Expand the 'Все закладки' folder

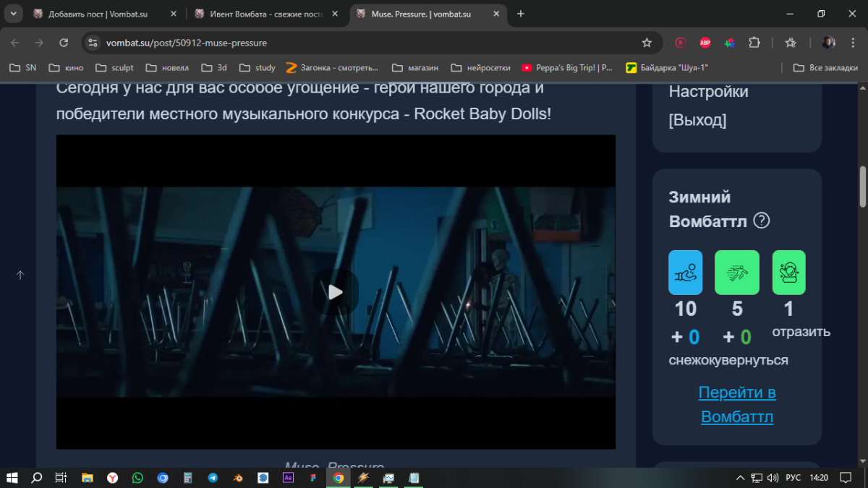click(825, 68)
